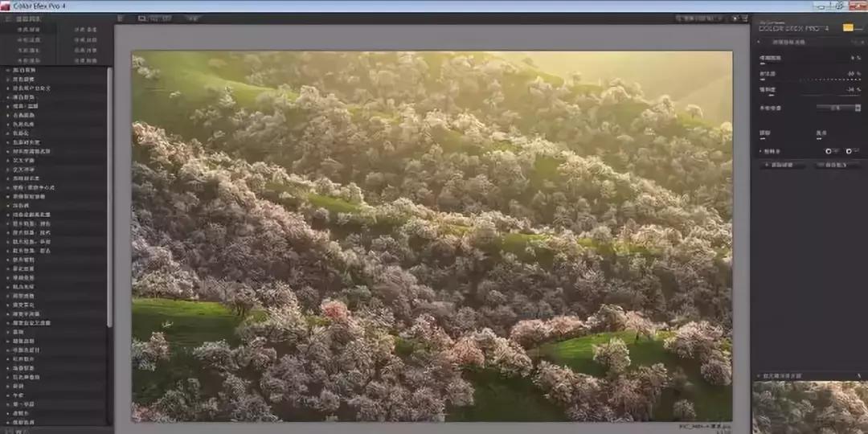Select the highlighted filter category tab
The image size is (868, 434).
(27, 30)
